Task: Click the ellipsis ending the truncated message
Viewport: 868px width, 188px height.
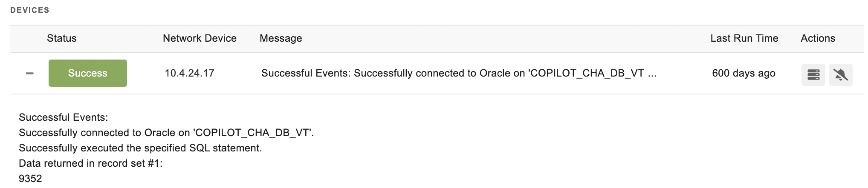Action: point(652,74)
